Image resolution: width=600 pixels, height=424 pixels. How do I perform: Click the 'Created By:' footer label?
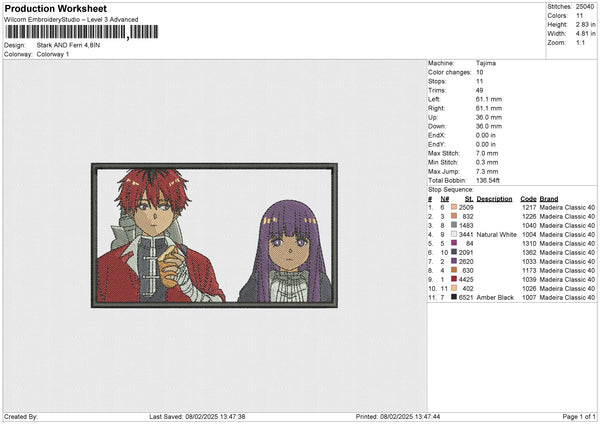21,416
